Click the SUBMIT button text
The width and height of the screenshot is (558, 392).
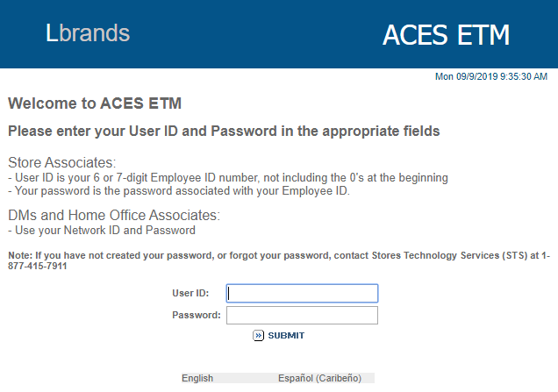click(x=286, y=336)
